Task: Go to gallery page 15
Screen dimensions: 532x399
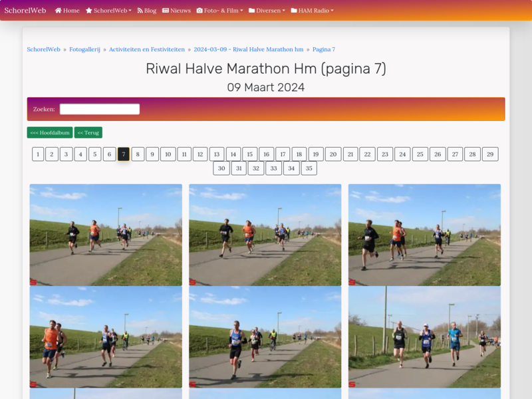Action: click(x=250, y=154)
